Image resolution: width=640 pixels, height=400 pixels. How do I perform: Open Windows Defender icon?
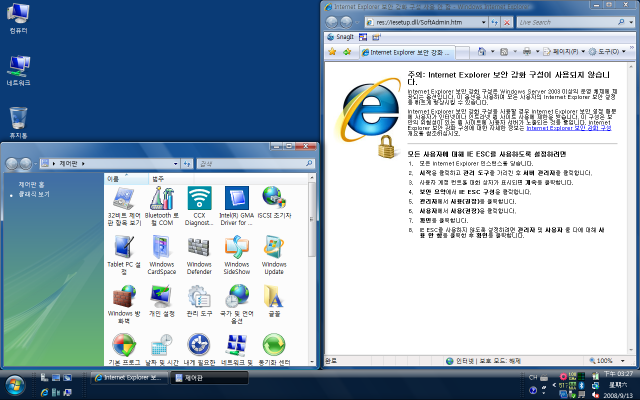(199, 255)
